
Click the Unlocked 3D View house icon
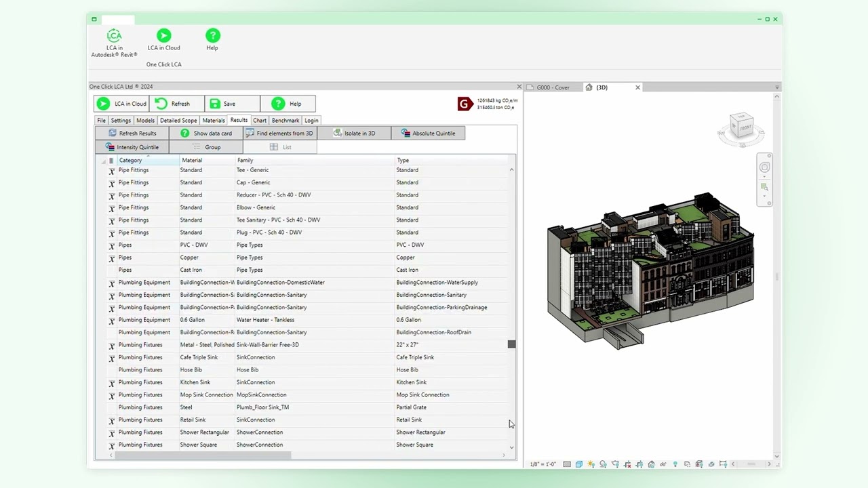(x=651, y=464)
